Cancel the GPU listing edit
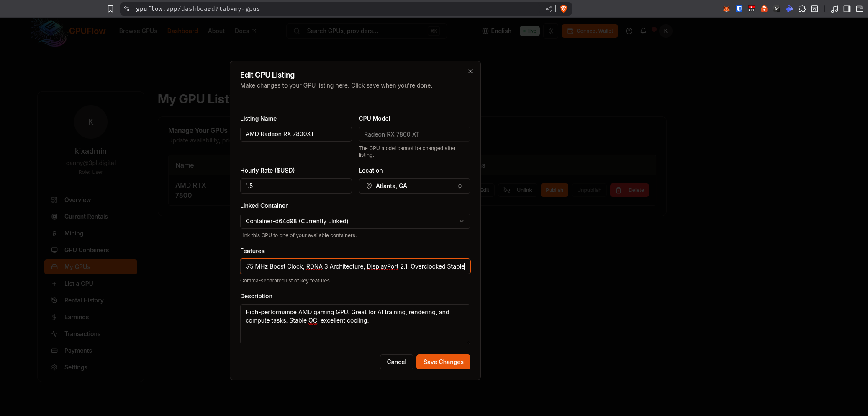Viewport: 868px width, 416px height. [396, 362]
